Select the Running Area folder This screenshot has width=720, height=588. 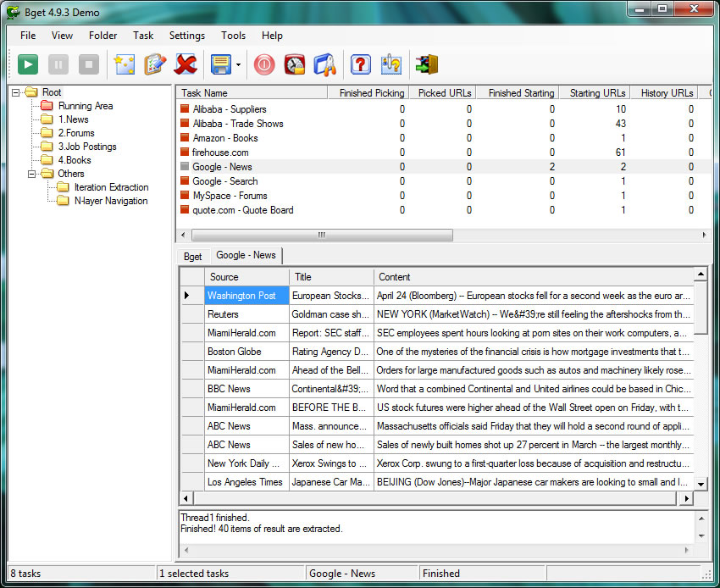86,106
